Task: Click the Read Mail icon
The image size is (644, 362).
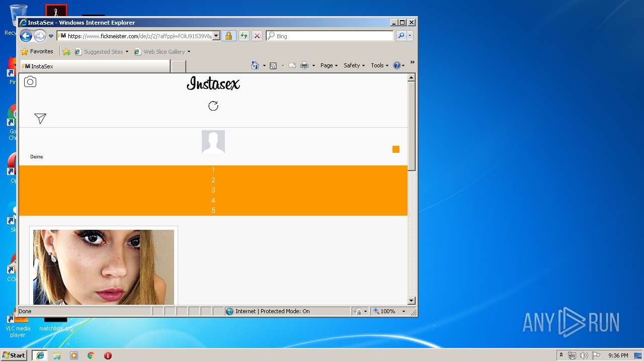Action: point(292,65)
